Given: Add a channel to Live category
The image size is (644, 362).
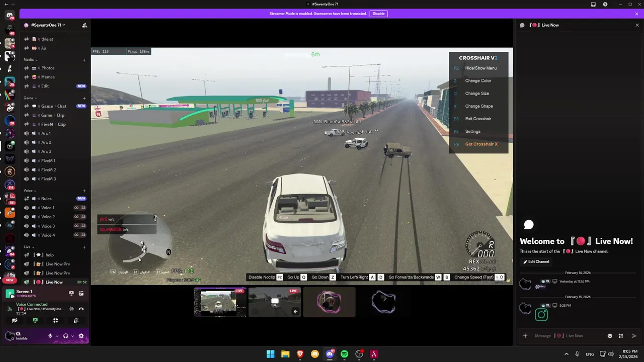Looking at the screenshot, I should pyautogui.click(x=84, y=247).
